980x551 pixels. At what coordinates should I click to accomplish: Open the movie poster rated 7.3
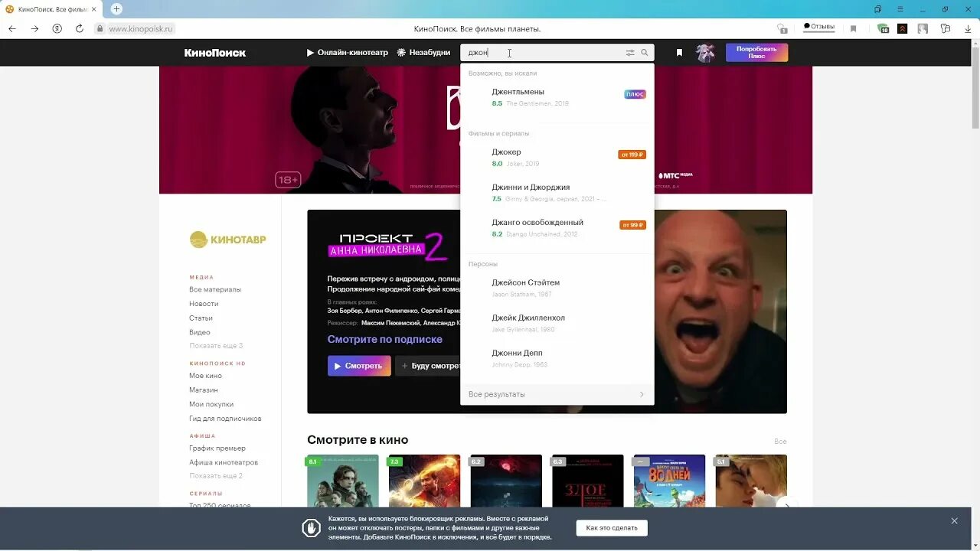click(424, 481)
